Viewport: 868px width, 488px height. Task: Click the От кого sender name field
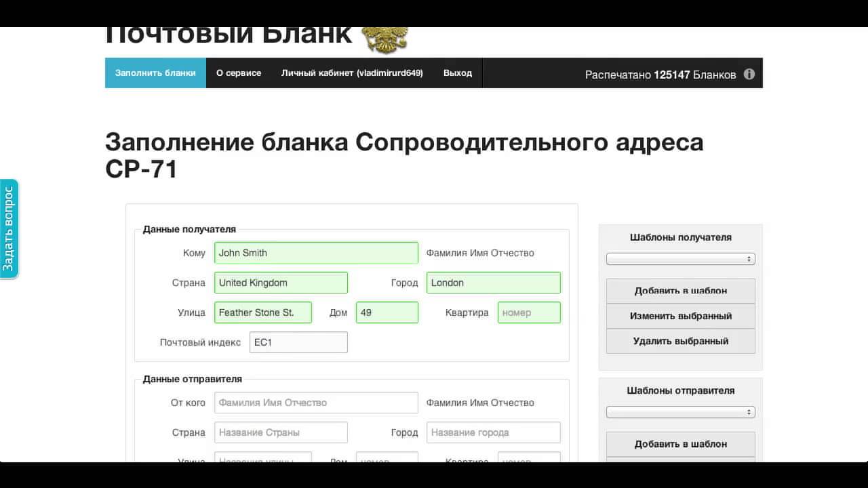pos(316,403)
